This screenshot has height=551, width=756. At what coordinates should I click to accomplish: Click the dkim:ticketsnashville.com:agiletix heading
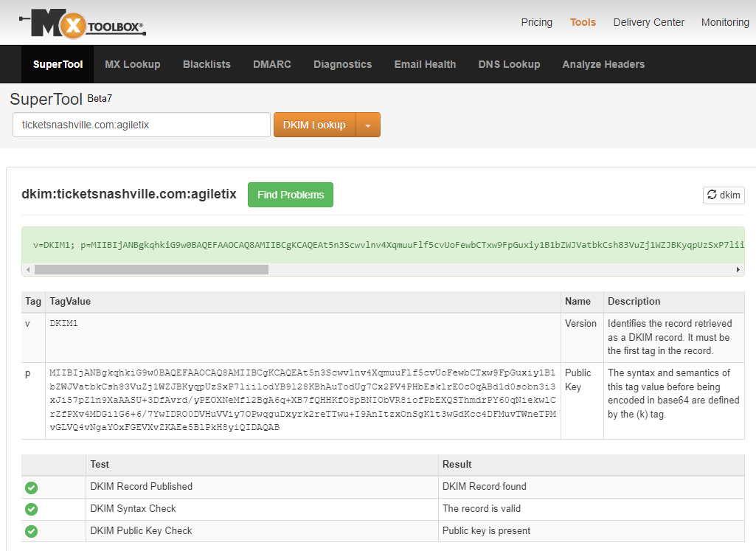(129, 194)
